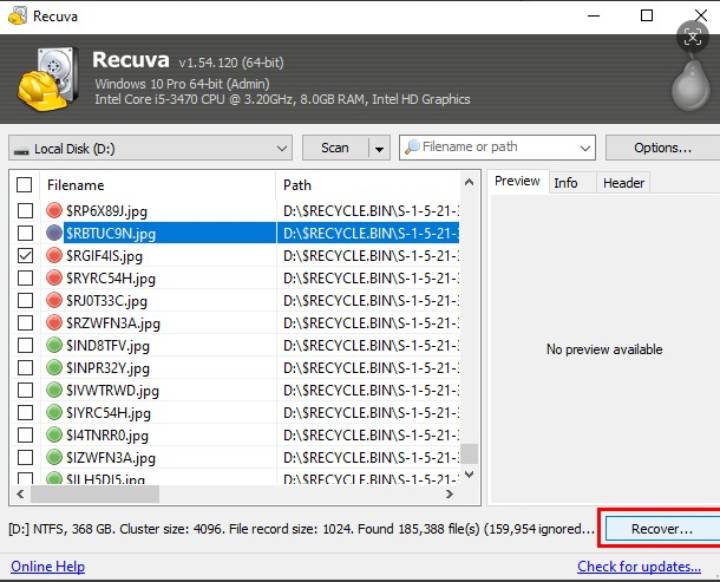
Task: Check the box for $IND8TFV.jpg
Action: coord(25,345)
